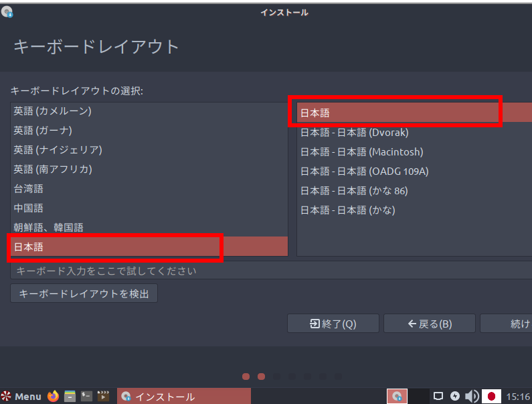Image resolution: width=532 pixels, height=404 pixels.
Task: Select 日本語 in the left layout list
Action: pyautogui.click(x=149, y=247)
